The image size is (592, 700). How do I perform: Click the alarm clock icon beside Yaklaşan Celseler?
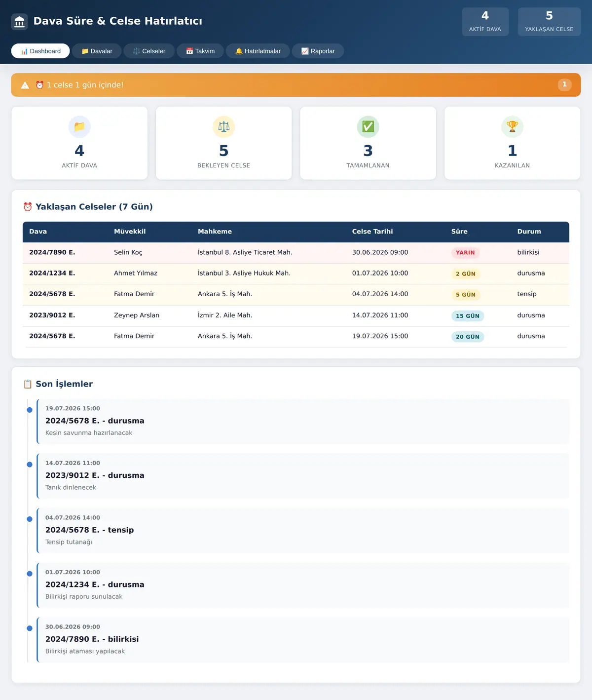tap(28, 207)
